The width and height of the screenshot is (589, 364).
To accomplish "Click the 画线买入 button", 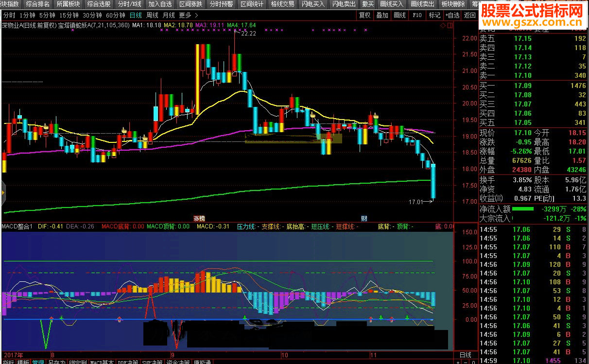I will click(x=392, y=4).
